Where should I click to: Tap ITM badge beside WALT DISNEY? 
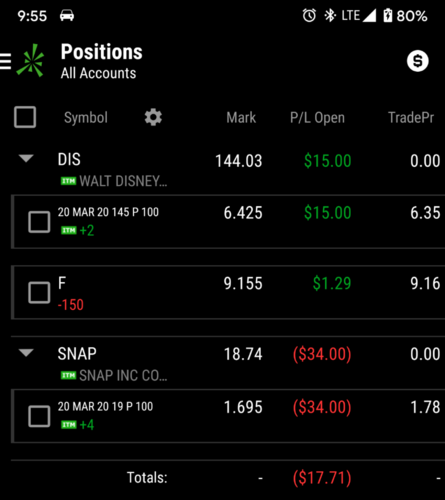pos(68,181)
